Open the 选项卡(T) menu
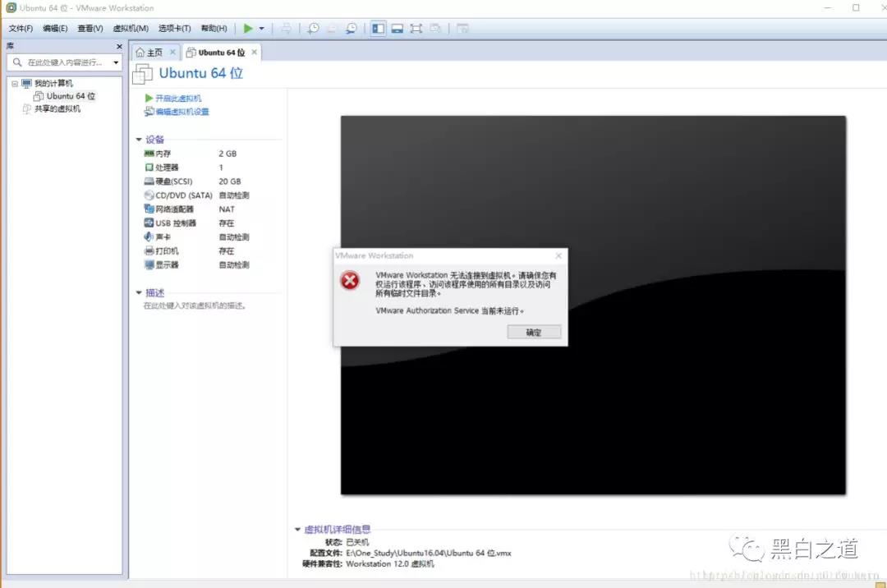Image resolution: width=887 pixels, height=588 pixels. click(174, 28)
